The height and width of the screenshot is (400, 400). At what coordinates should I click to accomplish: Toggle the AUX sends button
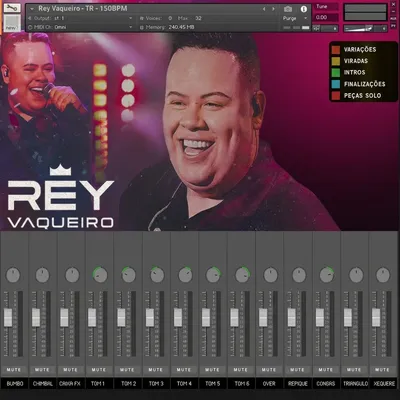(393, 19)
